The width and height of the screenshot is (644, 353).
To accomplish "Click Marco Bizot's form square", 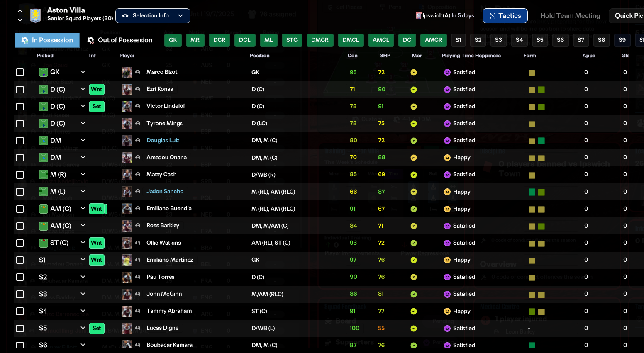I will click(532, 73).
